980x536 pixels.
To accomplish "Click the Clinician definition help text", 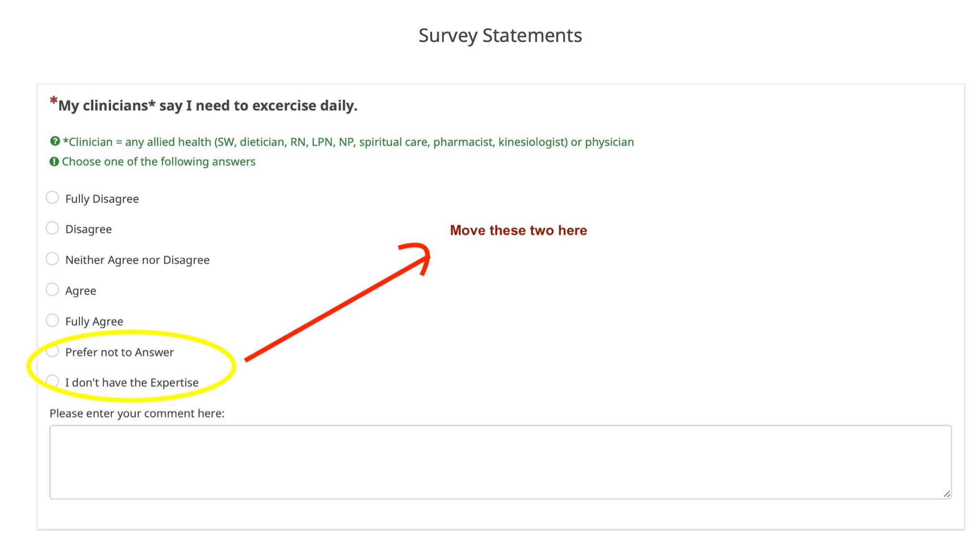I will [x=348, y=142].
